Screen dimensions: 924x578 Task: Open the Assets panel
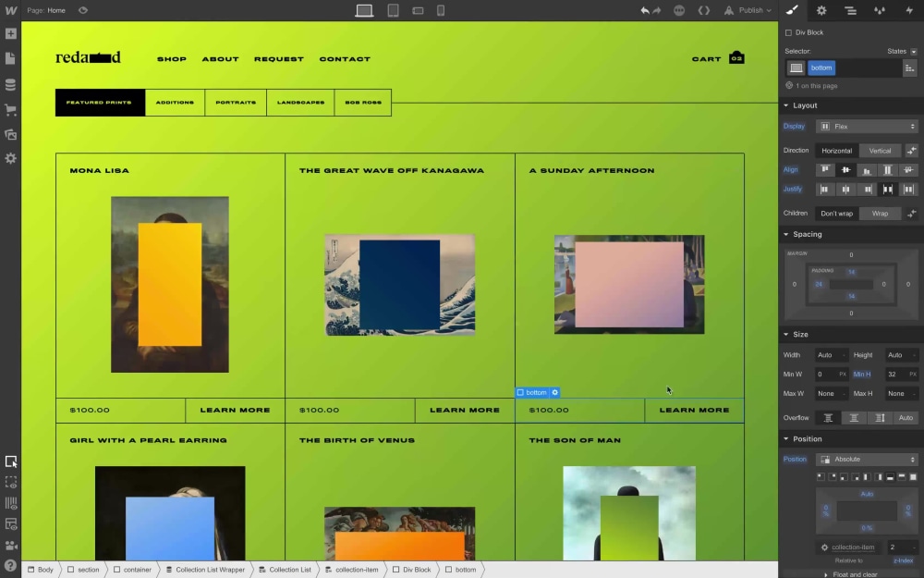pos(10,134)
